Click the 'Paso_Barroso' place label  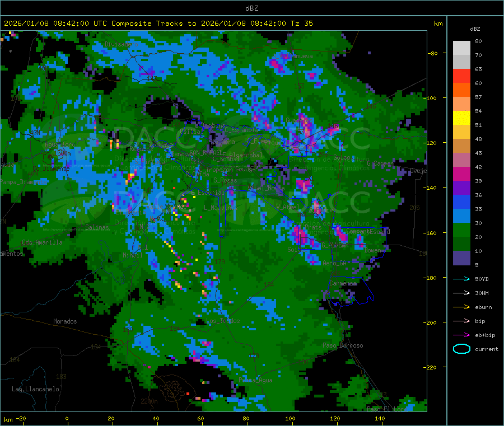(x=343, y=345)
